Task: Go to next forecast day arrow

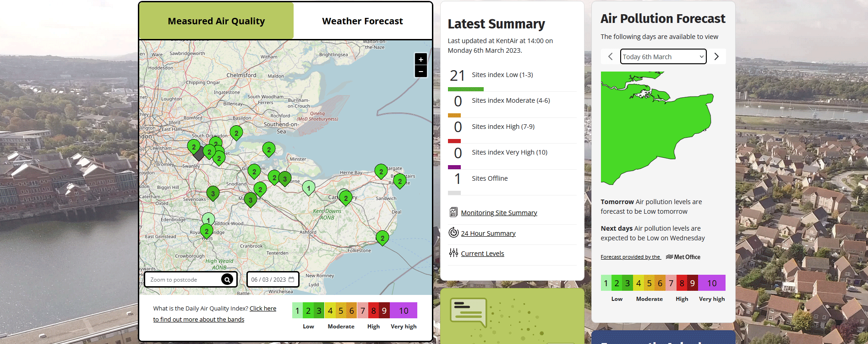Action: [x=716, y=56]
